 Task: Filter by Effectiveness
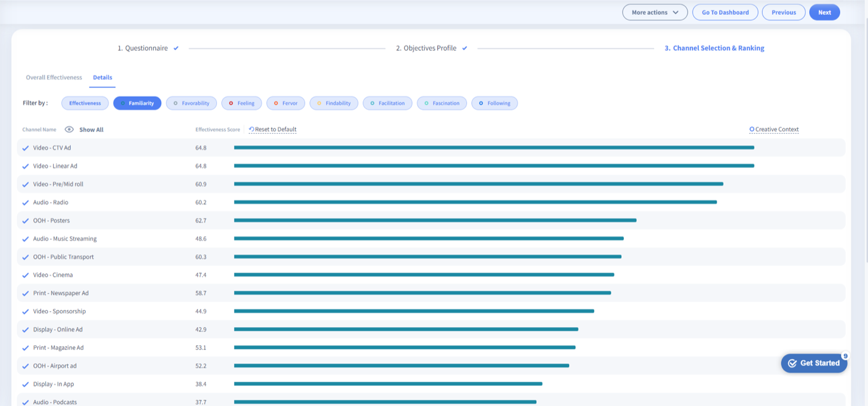click(85, 103)
